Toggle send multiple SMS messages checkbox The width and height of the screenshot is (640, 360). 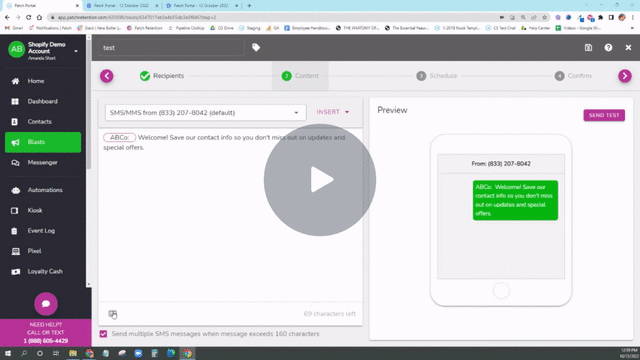pos(103,334)
